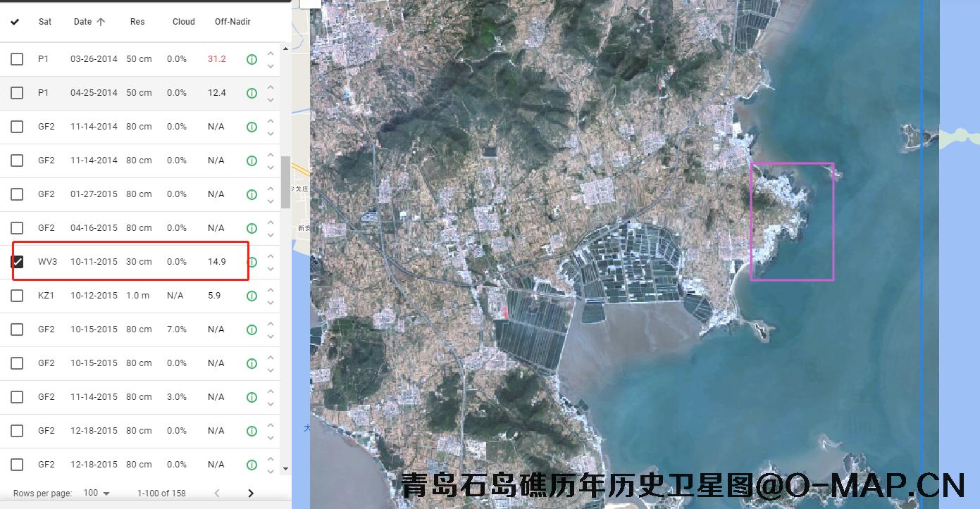View info icon of WV3 10-11-2015 row
This screenshot has height=509, width=980.
coord(252,262)
